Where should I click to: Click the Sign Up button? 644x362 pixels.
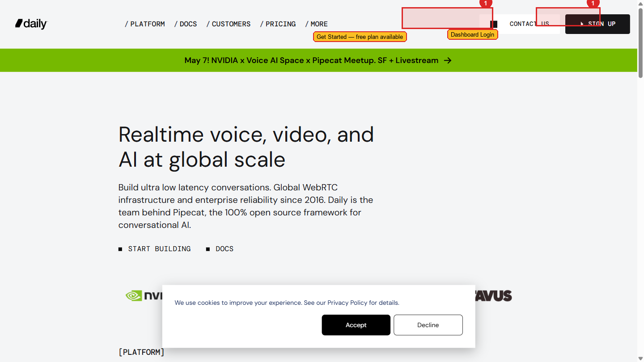(x=597, y=24)
